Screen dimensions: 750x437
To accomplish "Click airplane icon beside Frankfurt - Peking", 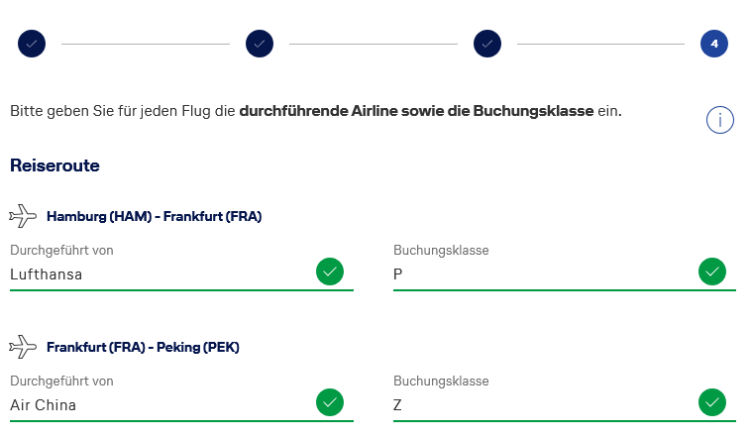I will click(x=22, y=347).
